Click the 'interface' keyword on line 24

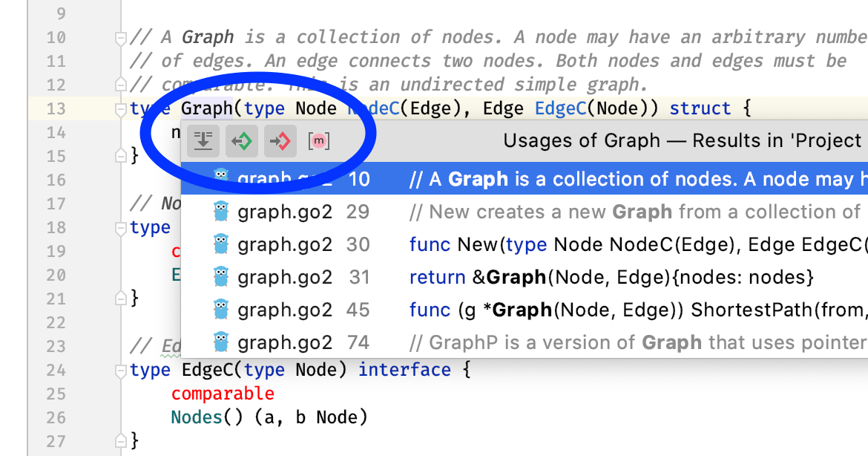(404, 370)
